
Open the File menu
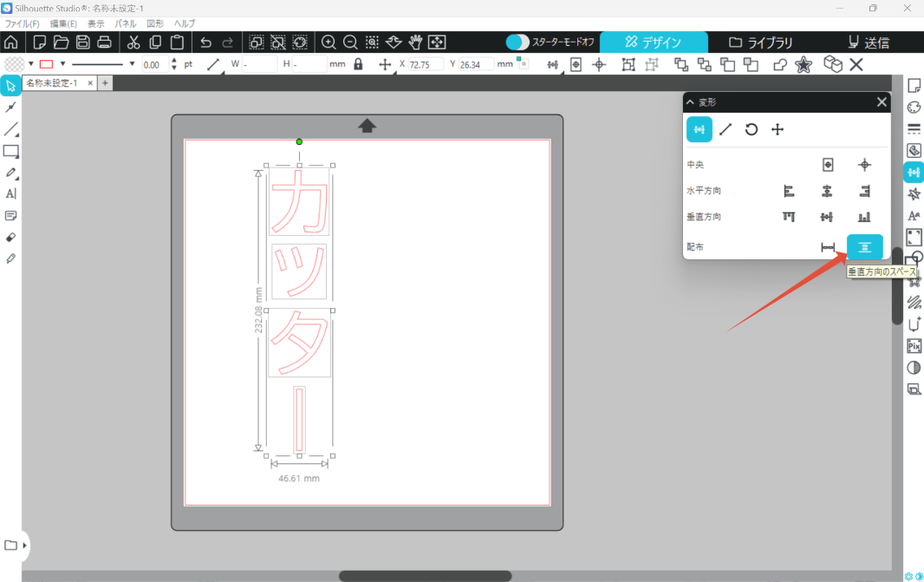point(22,23)
